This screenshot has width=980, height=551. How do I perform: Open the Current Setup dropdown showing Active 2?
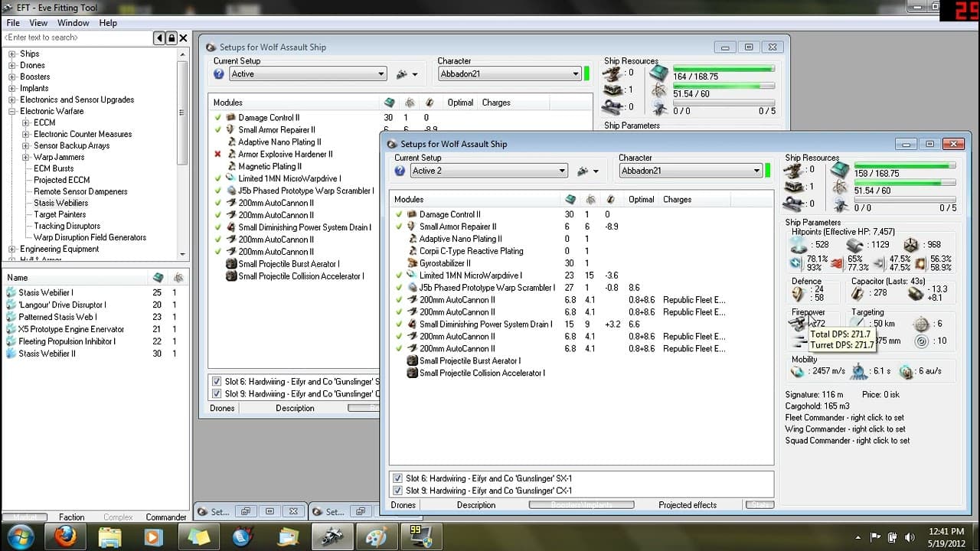pyautogui.click(x=488, y=171)
